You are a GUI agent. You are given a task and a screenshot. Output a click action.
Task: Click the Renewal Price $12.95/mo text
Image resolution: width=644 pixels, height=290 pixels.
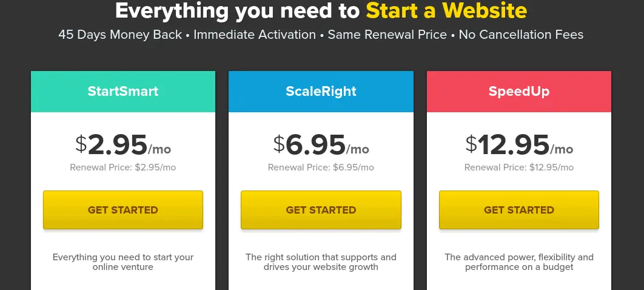(x=518, y=167)
